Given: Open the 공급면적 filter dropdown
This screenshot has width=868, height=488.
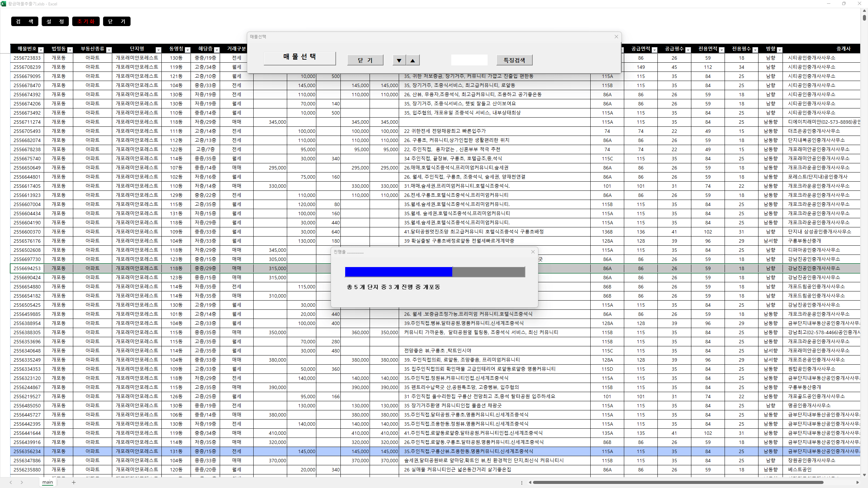Looking at the screenshot, I should (x=654, y=50).
